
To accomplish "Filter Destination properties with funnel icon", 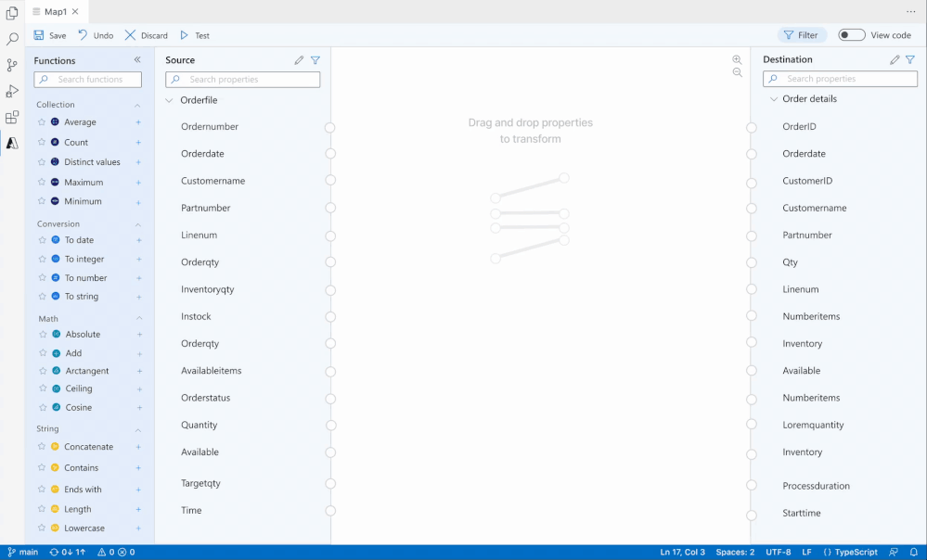I will pos(910,59).
